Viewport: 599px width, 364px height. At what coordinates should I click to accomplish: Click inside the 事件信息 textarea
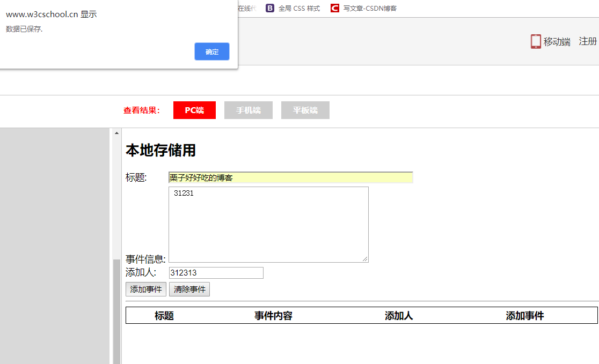coord(268,224)
